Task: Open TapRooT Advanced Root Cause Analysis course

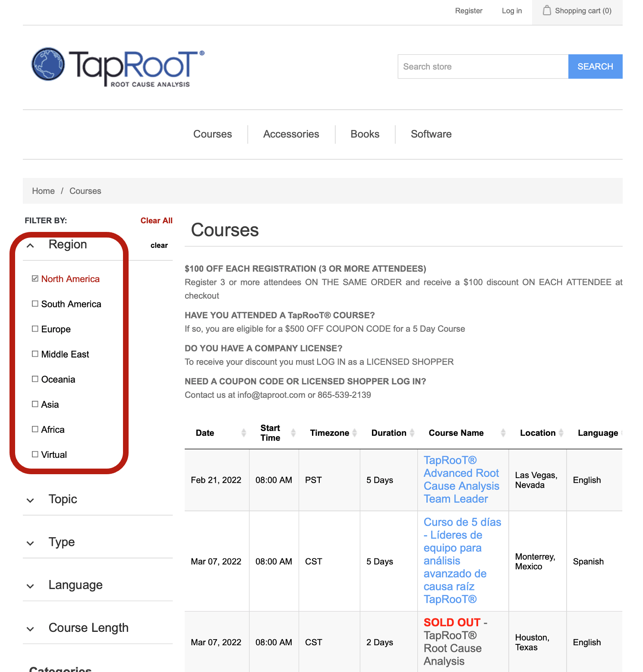Action: coord(461,479)
